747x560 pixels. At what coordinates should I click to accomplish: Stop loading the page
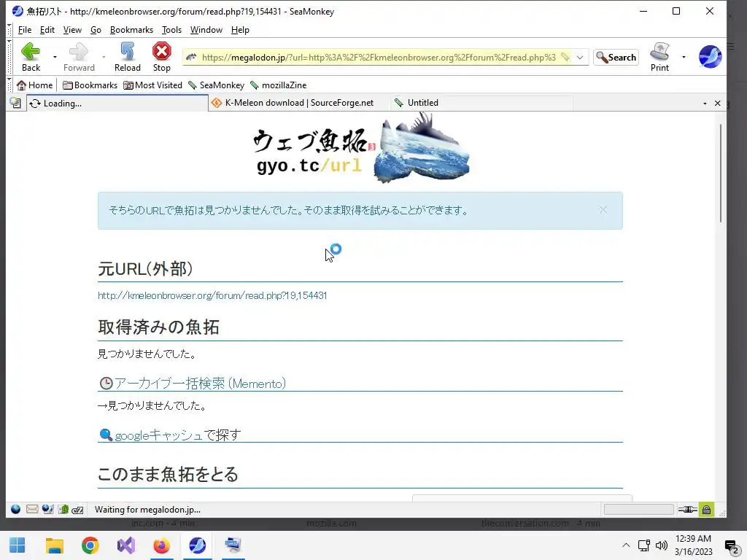click(x=161, y=57)
